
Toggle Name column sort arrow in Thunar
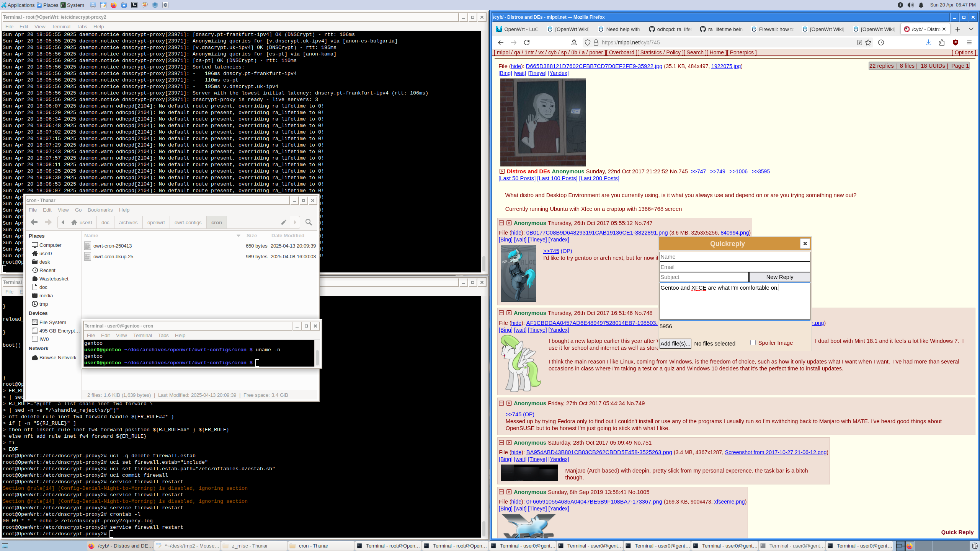[238, 236]
